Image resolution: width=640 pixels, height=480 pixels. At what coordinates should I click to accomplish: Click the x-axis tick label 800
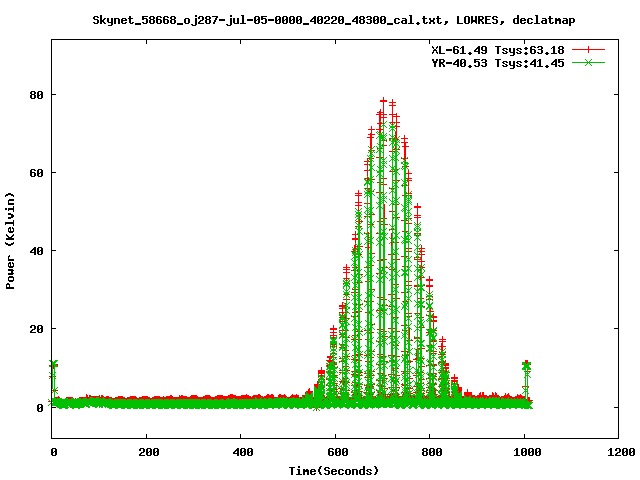(x=432, y=452)
